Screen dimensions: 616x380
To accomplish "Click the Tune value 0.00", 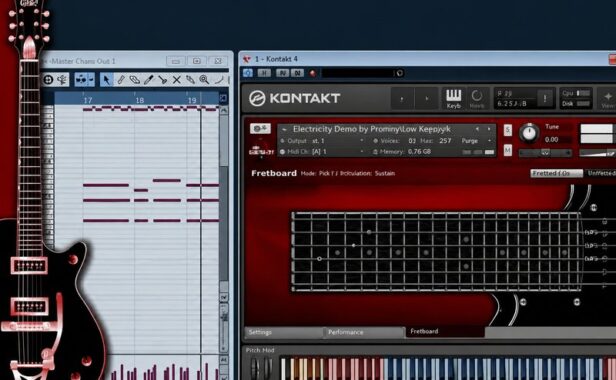I will point(552,140).
